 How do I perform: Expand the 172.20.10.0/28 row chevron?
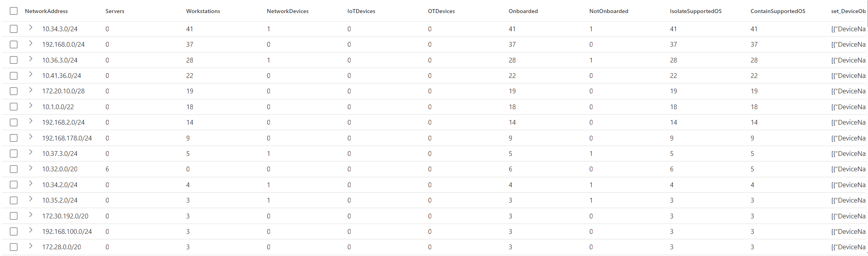[x=30, y=90]
